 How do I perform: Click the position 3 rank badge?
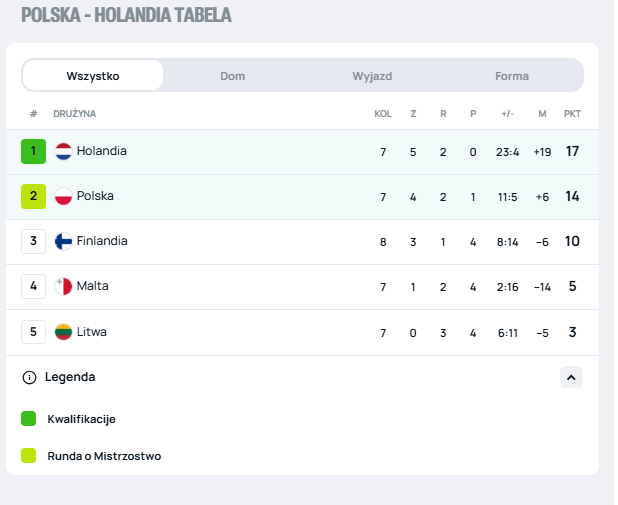pos(33,241)
